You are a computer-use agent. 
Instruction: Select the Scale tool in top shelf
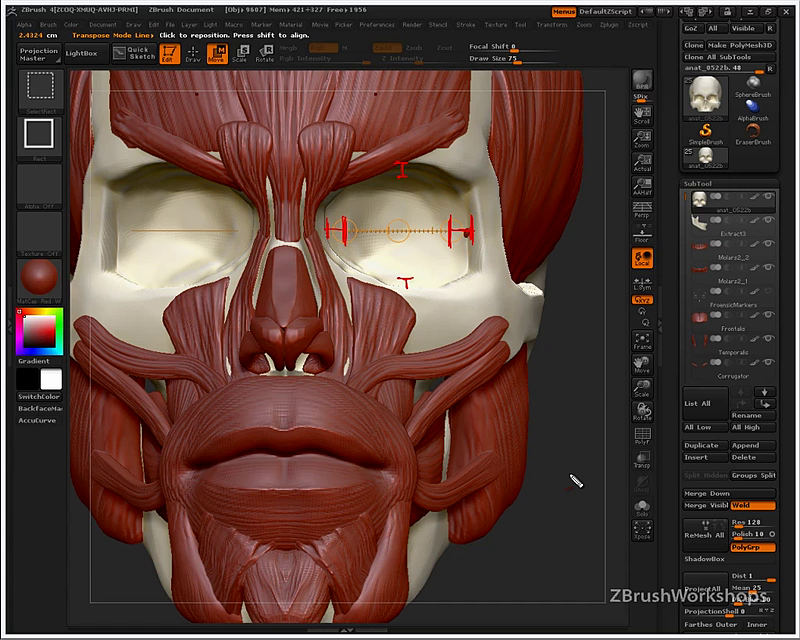(x=240, y=54)
